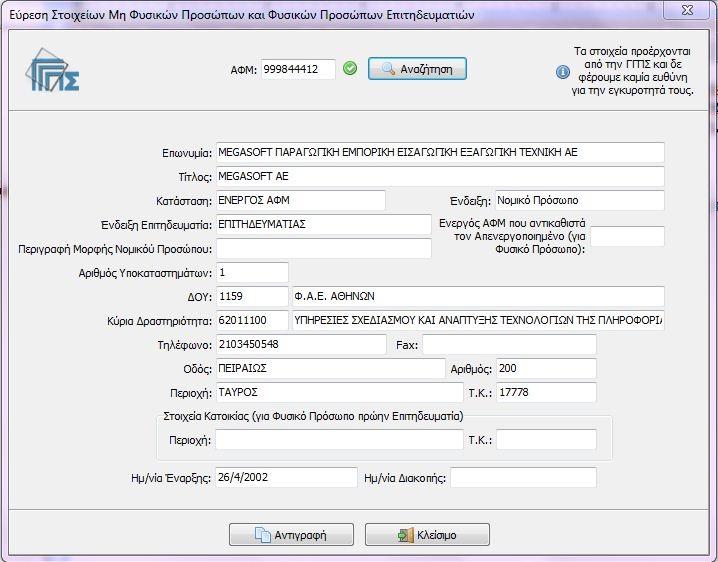Click the Ένδειξη field showing Νομικό Πρόσωπο
The height and width of the screenshot is (562, 718).
click(580, 201)
